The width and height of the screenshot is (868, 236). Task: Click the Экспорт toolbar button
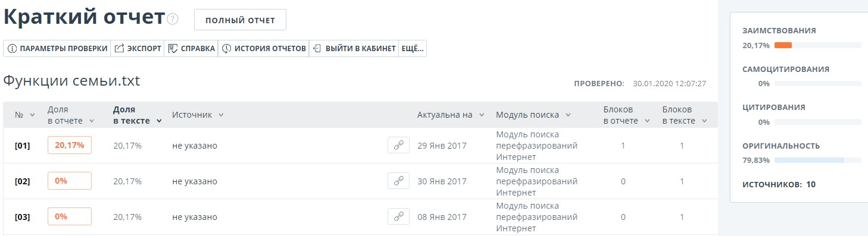point(138,49)
